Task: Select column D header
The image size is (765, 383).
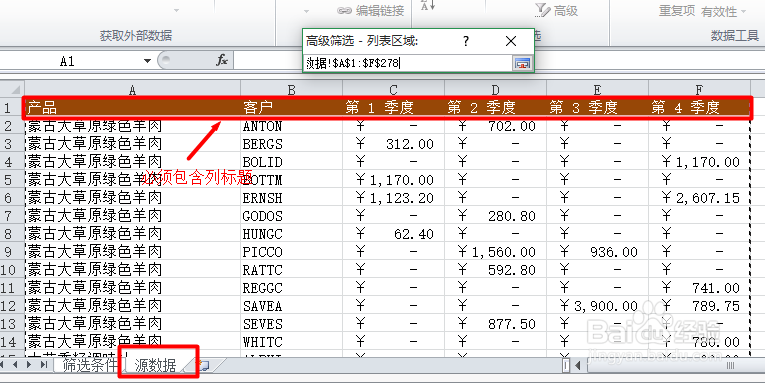Action: (x=495, y=89)
